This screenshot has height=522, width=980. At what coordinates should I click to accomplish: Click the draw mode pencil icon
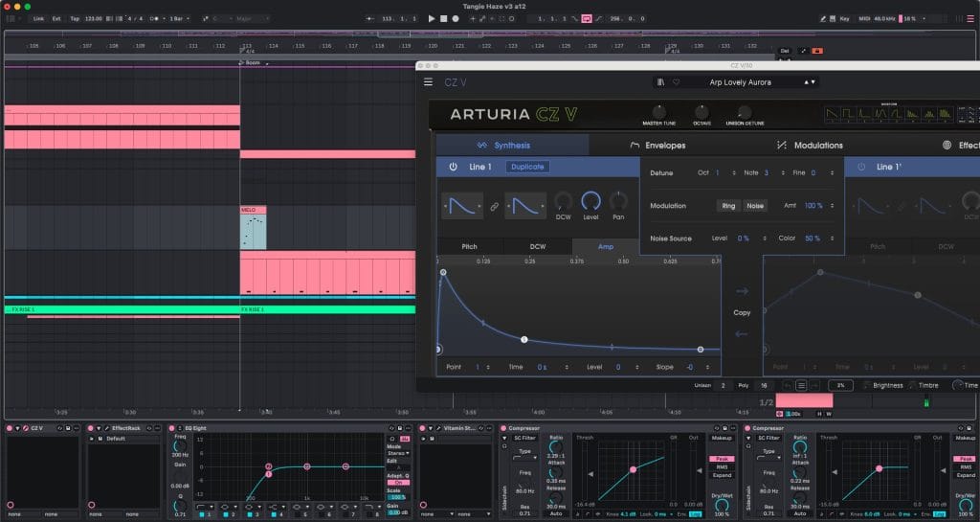pos(823,19)
